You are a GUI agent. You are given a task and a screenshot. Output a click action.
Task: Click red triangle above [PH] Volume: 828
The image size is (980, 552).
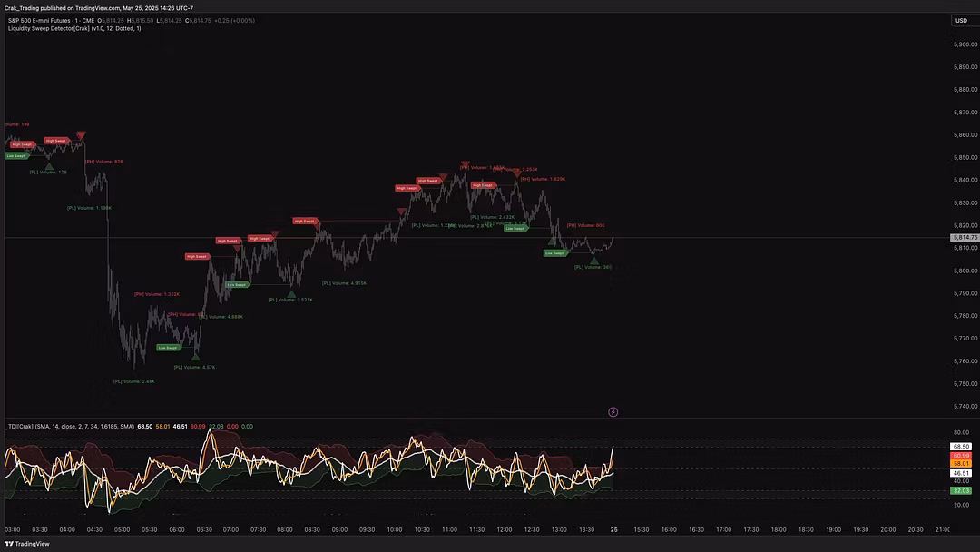81,136
